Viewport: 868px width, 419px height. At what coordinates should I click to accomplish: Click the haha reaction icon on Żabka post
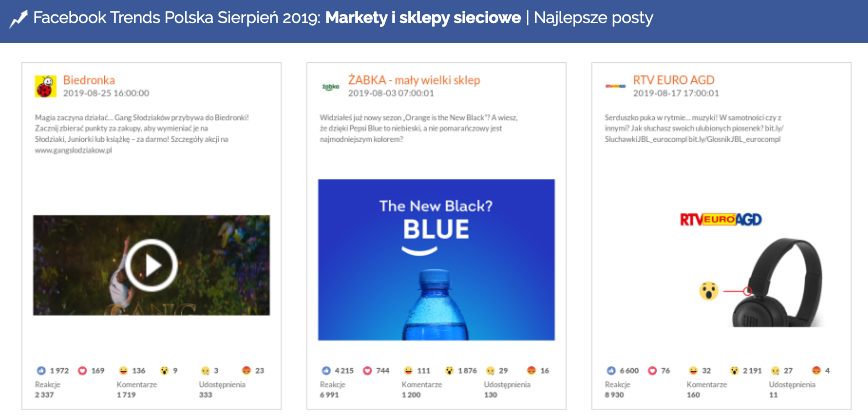pyautogui.click(x=408, y=370)
